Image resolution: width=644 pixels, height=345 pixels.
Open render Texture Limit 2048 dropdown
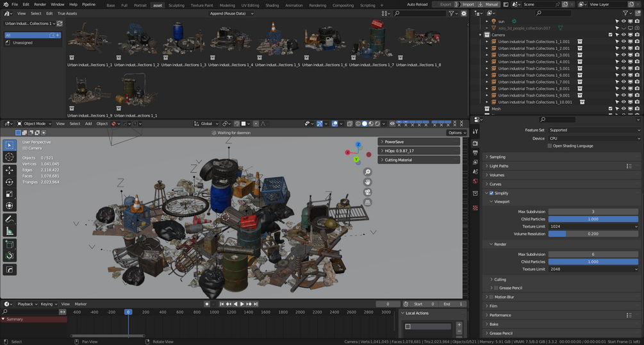click(593, 269)
